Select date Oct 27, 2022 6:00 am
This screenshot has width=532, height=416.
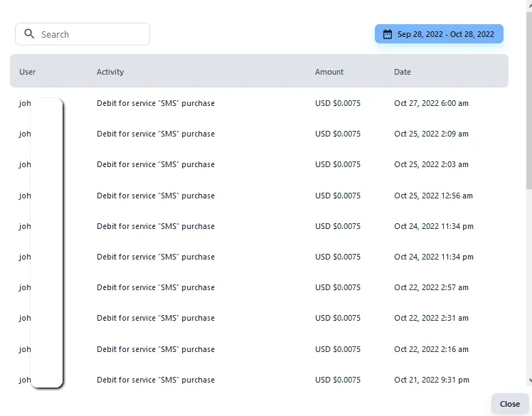431,103
